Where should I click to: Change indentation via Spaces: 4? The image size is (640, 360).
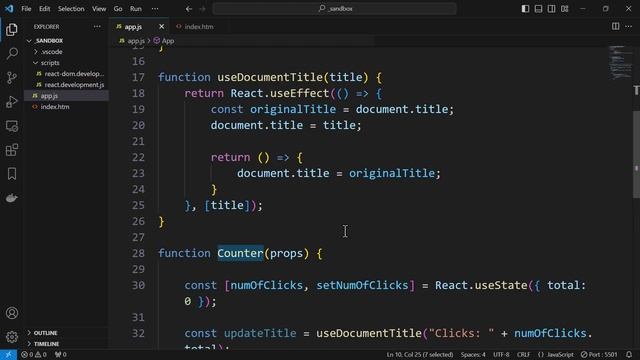point(473,355)
